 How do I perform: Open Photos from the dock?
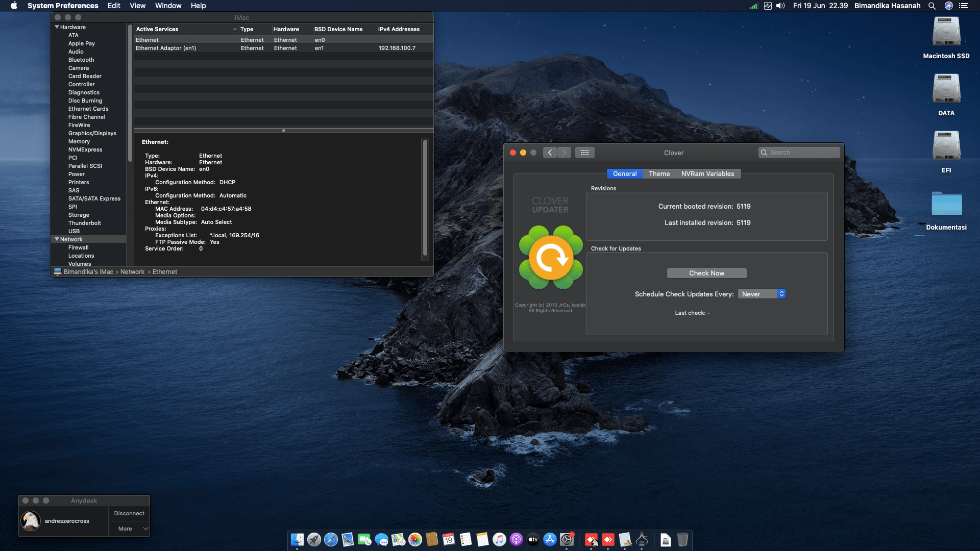tap(415, 539)
